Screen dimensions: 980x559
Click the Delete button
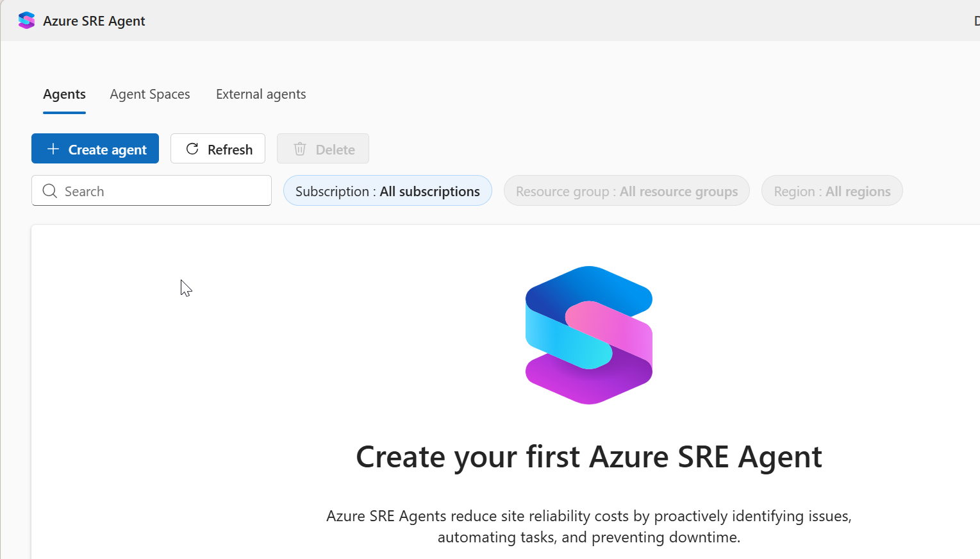coord(323,149)
